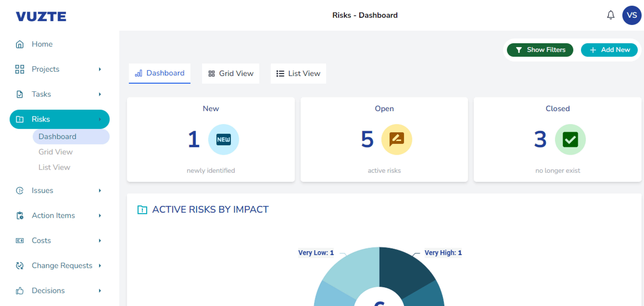Expand the Projects menu arrow
Screen dimensions: 644x306
pos(100,69)
